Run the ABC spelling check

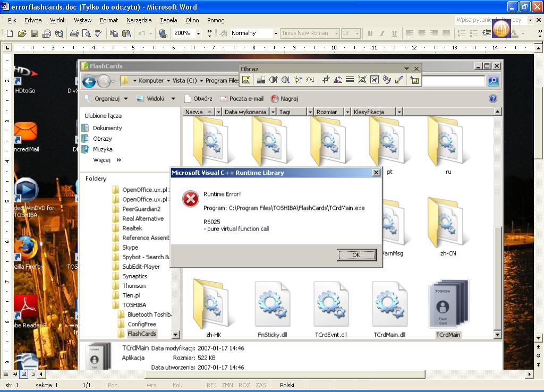tap(98, 33)
